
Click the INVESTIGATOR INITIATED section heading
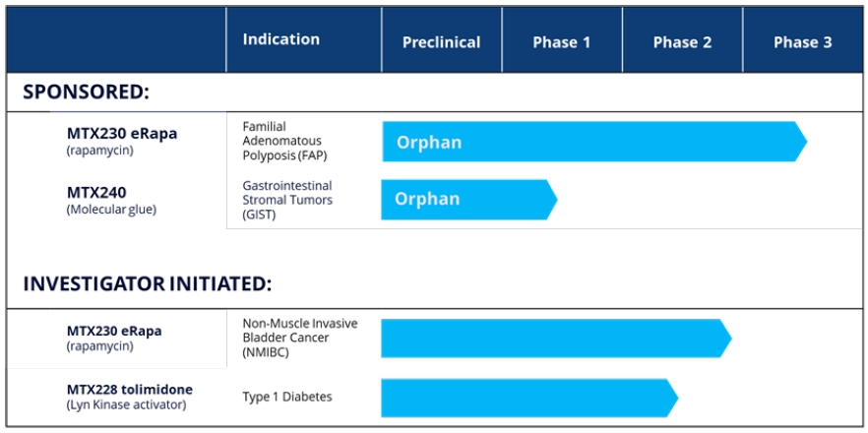tap(147, 284)
